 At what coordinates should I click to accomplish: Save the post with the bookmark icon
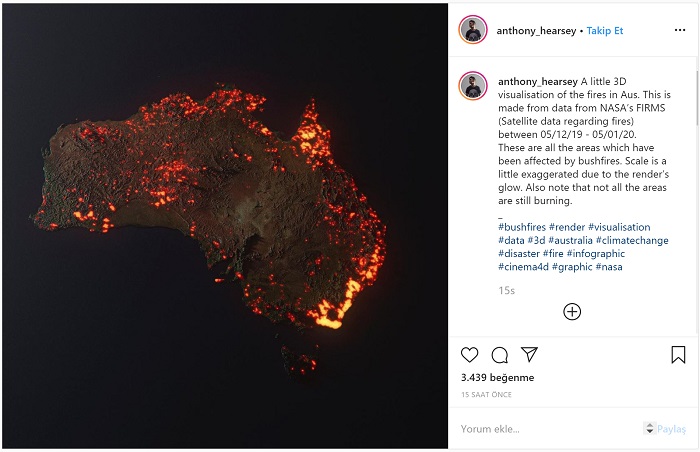pyautogui.click(x=678, y=355)
